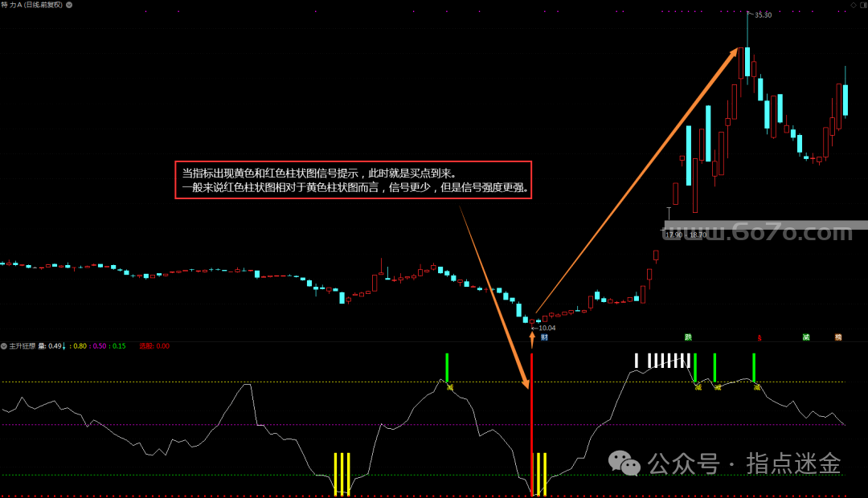
Task: Click the red 选股 value label
Action: tap(154, 346)
